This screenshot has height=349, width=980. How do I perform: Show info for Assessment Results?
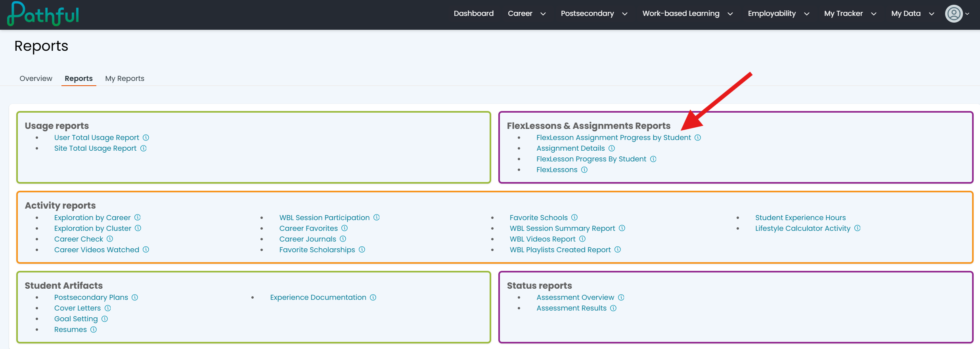(613, 308)
